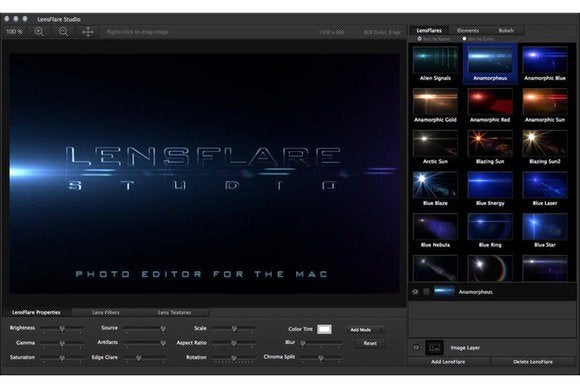Screen dimensions: 580x388
Task: Open the Lens Filters tab
Action: click(106, 312)
